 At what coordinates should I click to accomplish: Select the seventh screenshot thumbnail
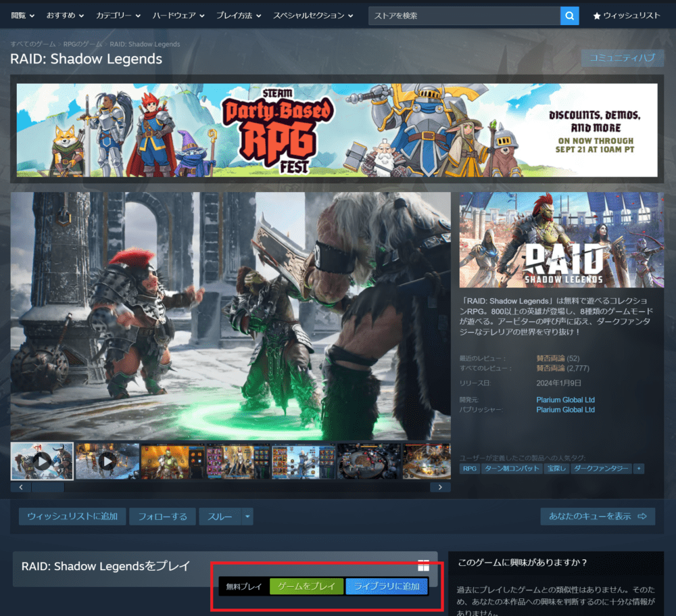427,461
